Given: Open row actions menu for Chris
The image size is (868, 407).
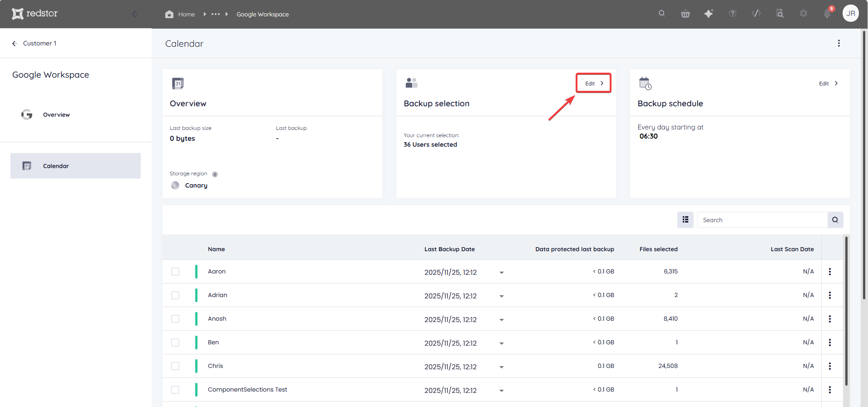Looking at the screenshot, I should [x=830, y=366].
